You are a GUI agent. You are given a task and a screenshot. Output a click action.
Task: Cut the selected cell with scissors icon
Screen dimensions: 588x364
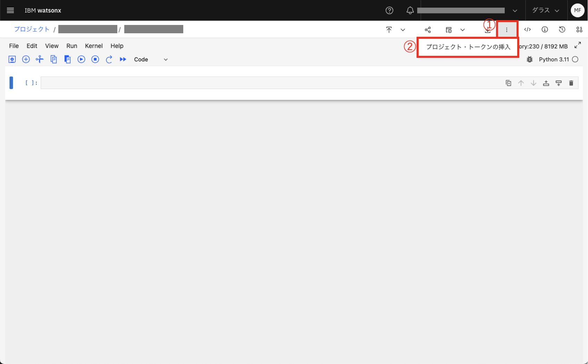(40, 59)
